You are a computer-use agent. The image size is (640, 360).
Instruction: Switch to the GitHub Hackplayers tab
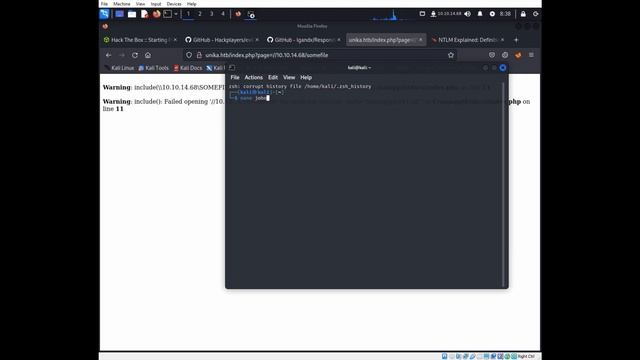pyautogui.click(x=222, y=40)
